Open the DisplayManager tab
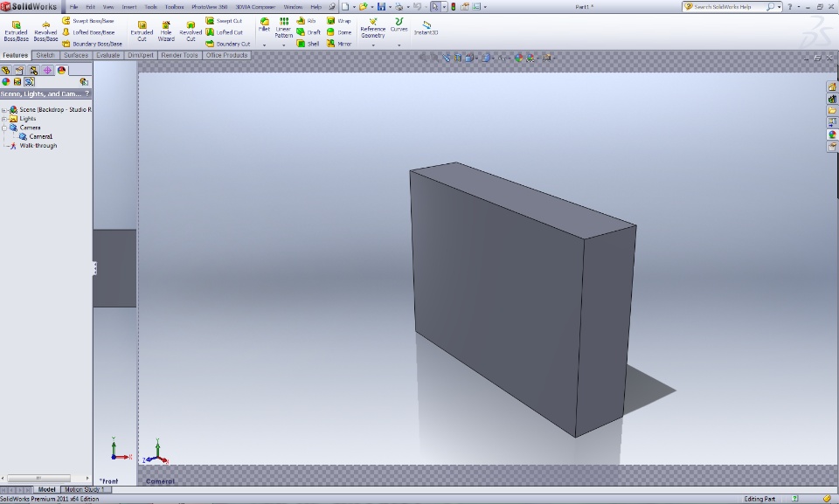The image size is (839, 504). (61, 70)
